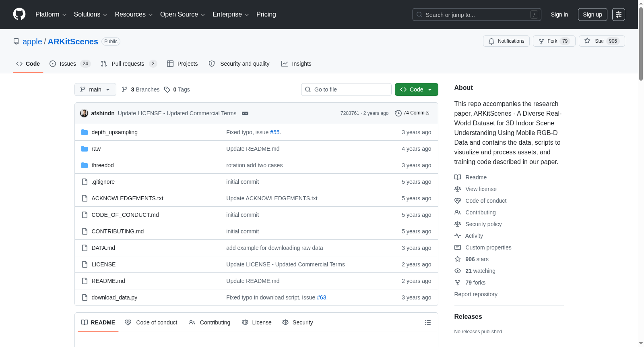The image size is (644, 347).
Task: Switch to the Issues tab
Action: pos(70,64)
